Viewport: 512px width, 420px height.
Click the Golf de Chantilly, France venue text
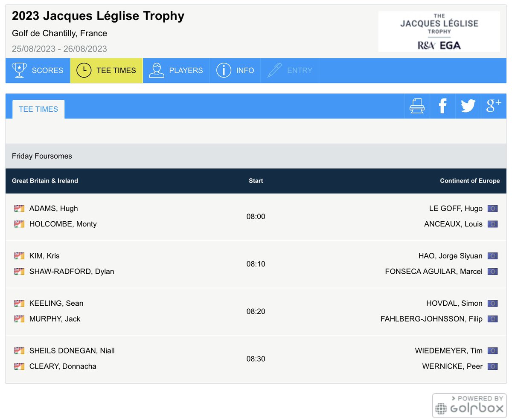(x=59, y=33)
